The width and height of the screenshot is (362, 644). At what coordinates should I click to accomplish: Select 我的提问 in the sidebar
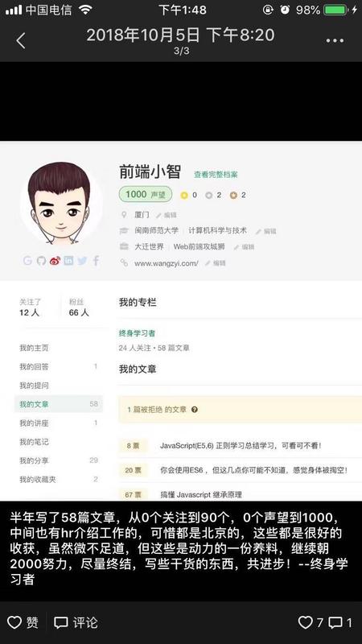[34, 386]
